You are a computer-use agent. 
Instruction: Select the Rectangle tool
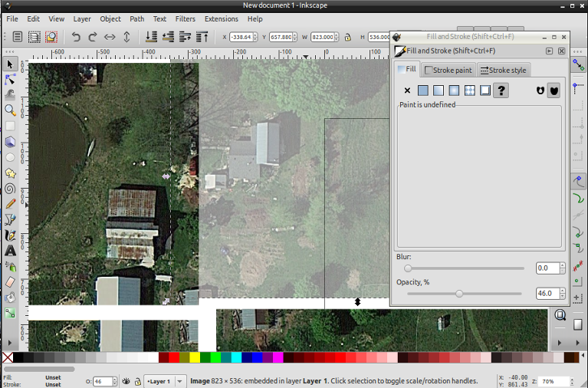tap(10, 126)
